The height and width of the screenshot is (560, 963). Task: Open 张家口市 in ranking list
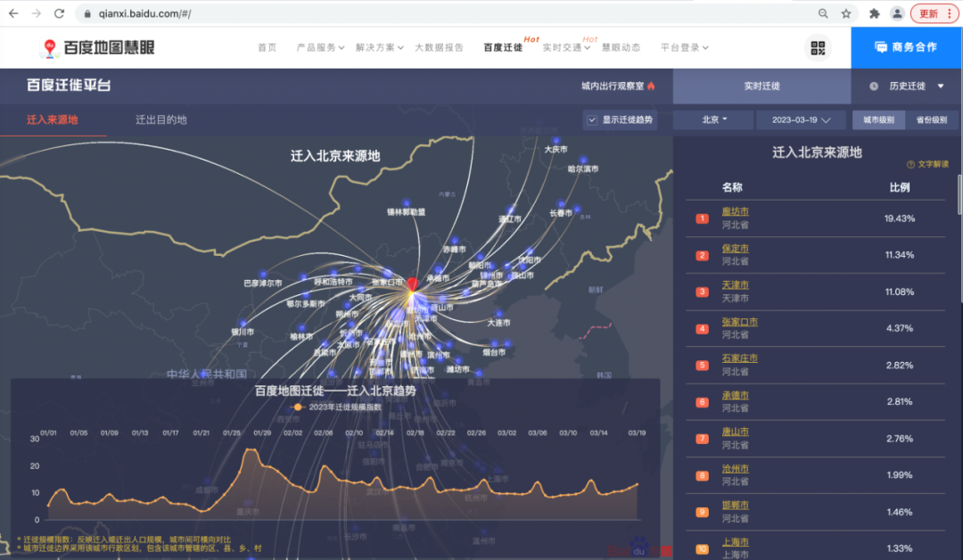pos(739,322)
